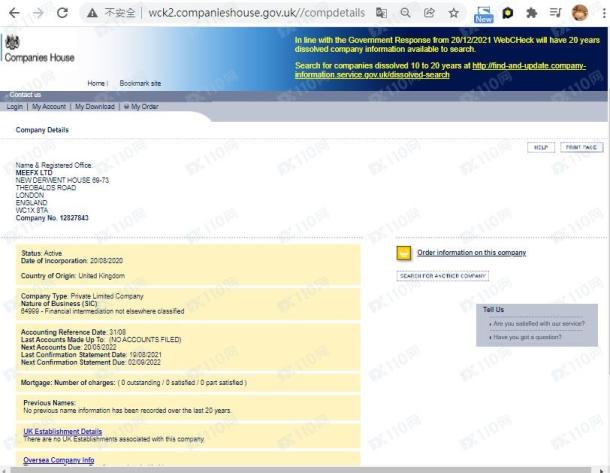This screenshot has width=610, height=473.
Task: Click the share page icon
Action: click(429, 13)
